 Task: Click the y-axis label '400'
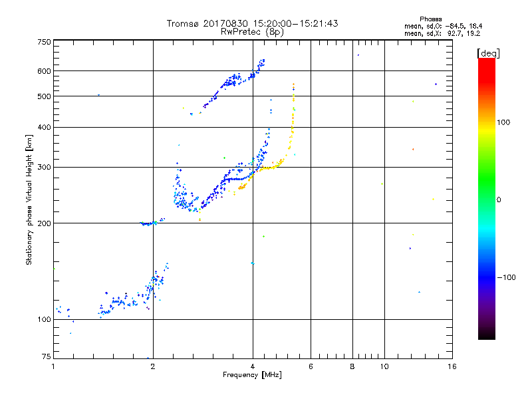click(44, 128)
